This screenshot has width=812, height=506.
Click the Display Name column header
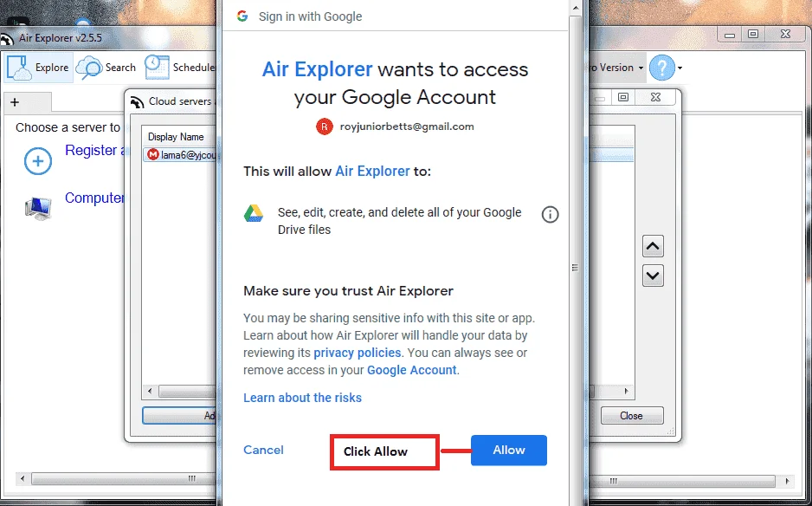click(176, 137)
